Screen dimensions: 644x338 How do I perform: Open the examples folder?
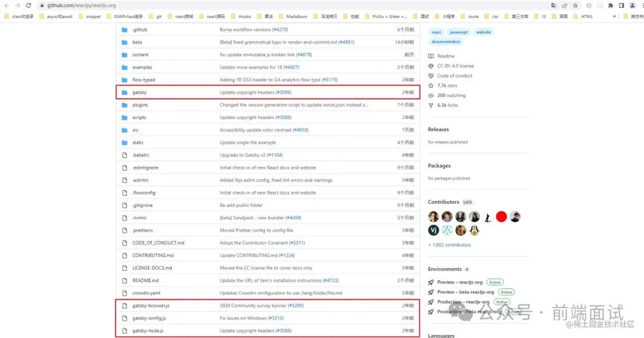pyautogui.click(x=142, y=67)
